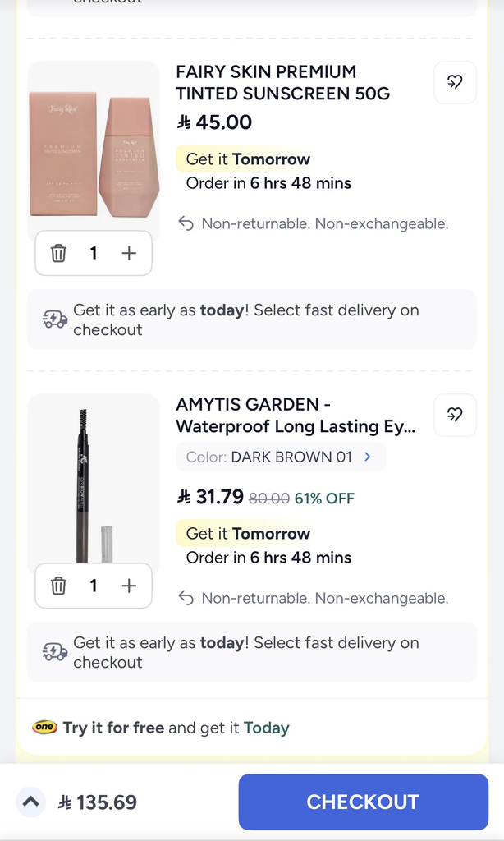
Task: Tap the return policy icon for sunscreen
Action: tap(186, 223)
